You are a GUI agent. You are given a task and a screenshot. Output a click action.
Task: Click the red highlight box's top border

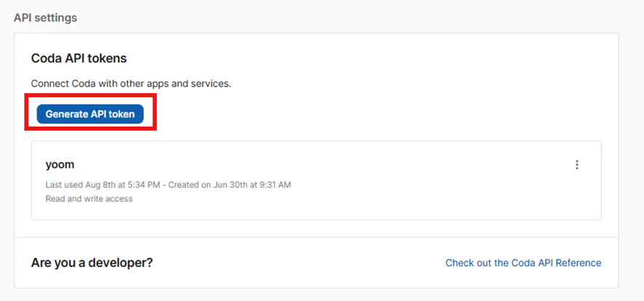click(90, 95)
